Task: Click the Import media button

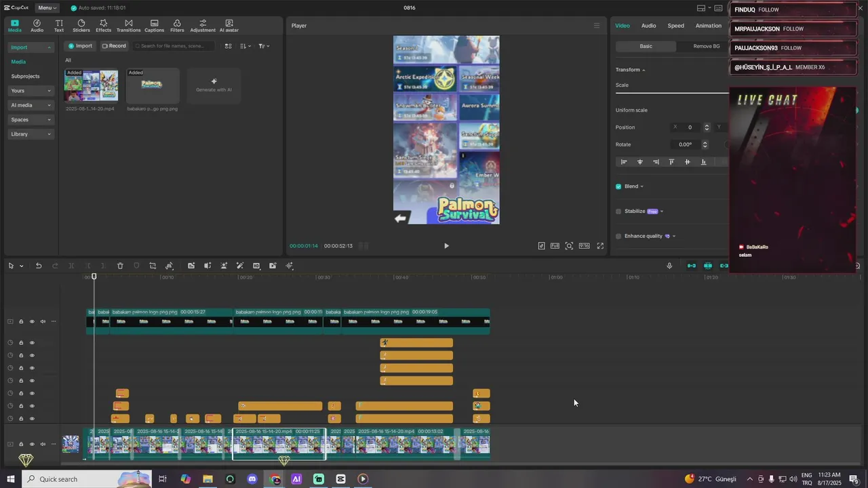Action: pyautogui.click(x=80, y=46)
